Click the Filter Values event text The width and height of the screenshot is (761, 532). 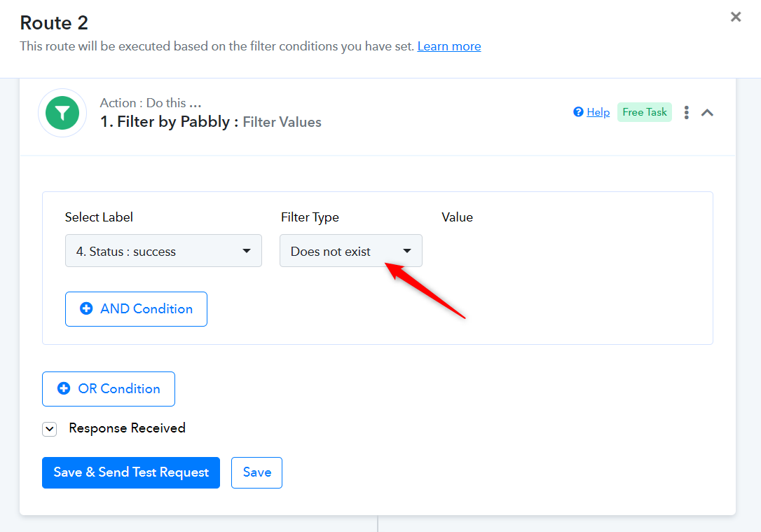coord(282,122)
